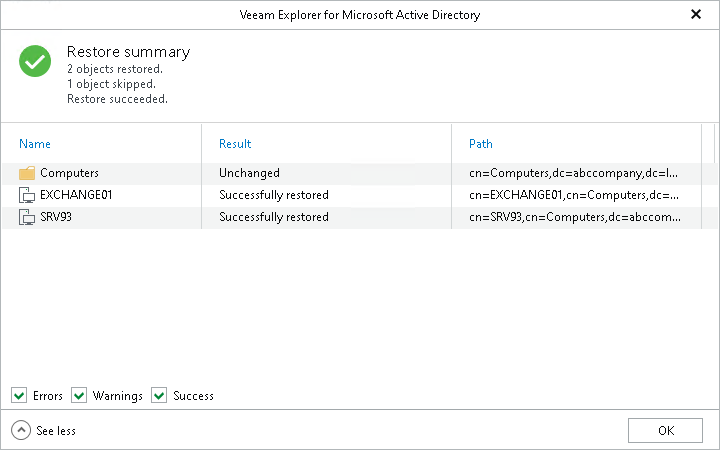Toggle the Errors filter checkbox
720x450 pixels.
(x=19, y=395)
